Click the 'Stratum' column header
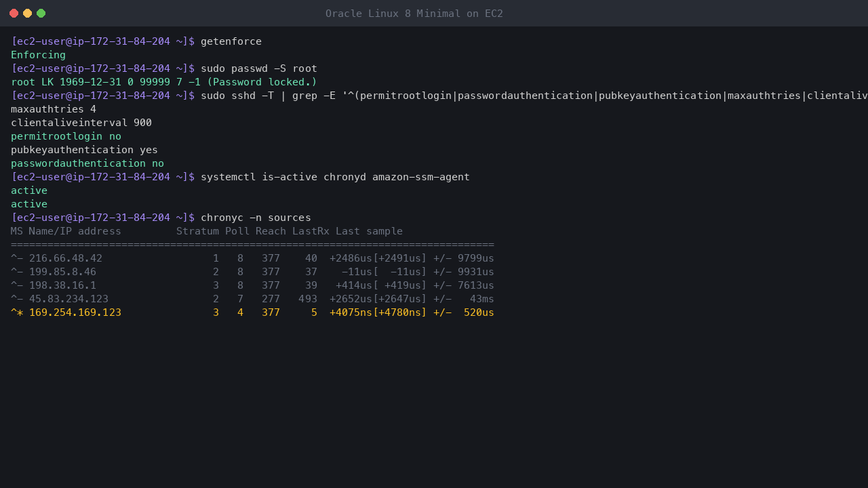 [x=197, y=231]
